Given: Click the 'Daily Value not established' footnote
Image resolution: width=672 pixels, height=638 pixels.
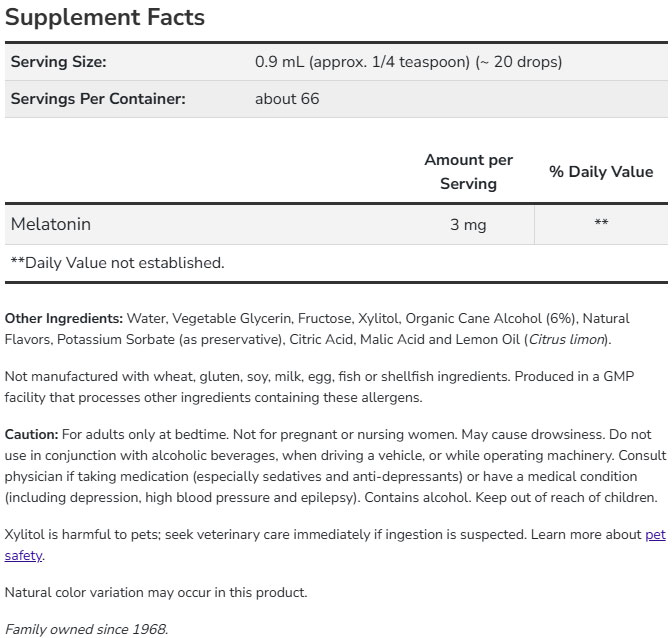Looking at the screenshot, I should 117,263.
